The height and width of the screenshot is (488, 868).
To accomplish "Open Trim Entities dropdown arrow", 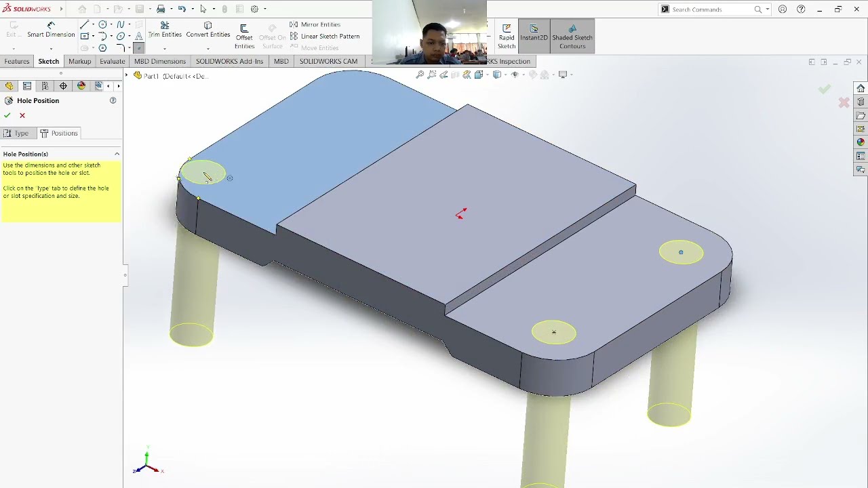I will [x=165, y=48].
